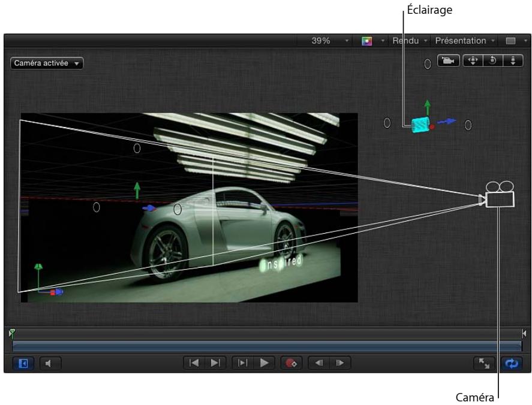Open the Caméra activée view dropdown

(47, 64)
